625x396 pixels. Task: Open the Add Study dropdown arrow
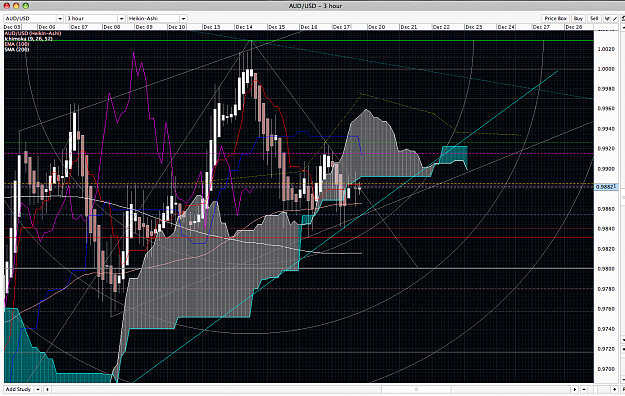pos(38,389)
